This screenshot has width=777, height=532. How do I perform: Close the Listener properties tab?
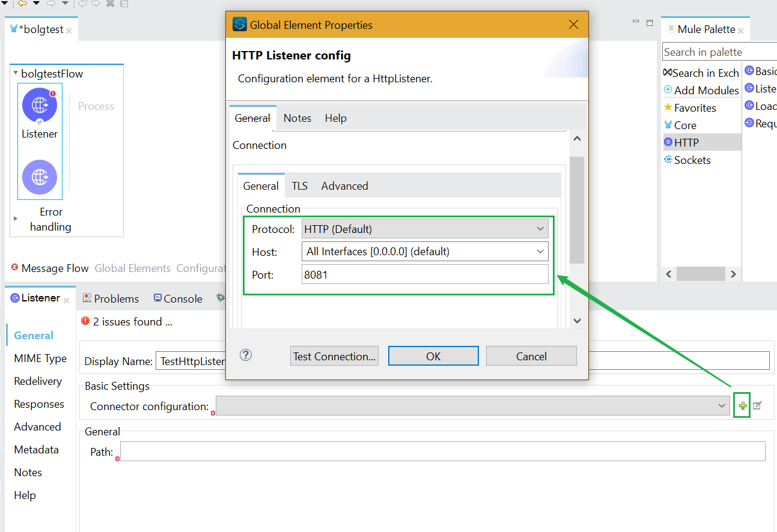coord(66,300)
